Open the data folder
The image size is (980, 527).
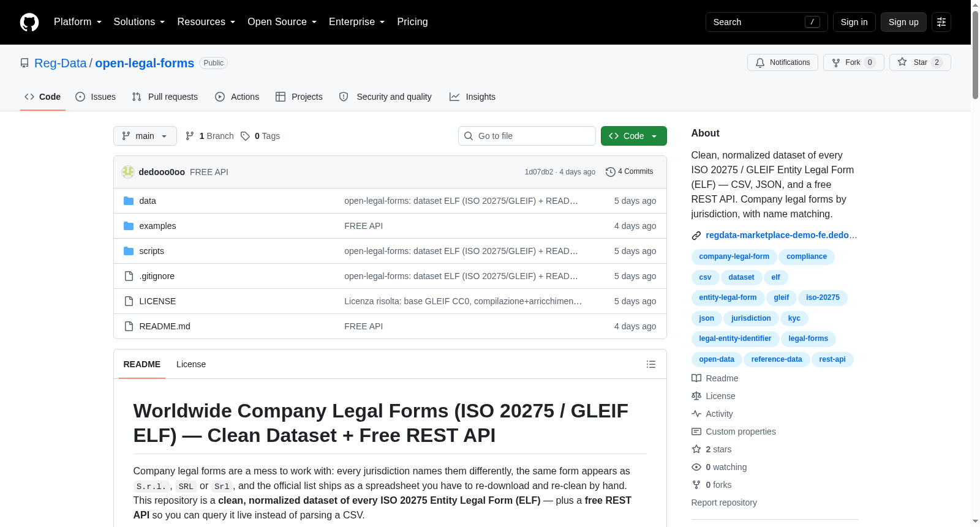(148, 201)
